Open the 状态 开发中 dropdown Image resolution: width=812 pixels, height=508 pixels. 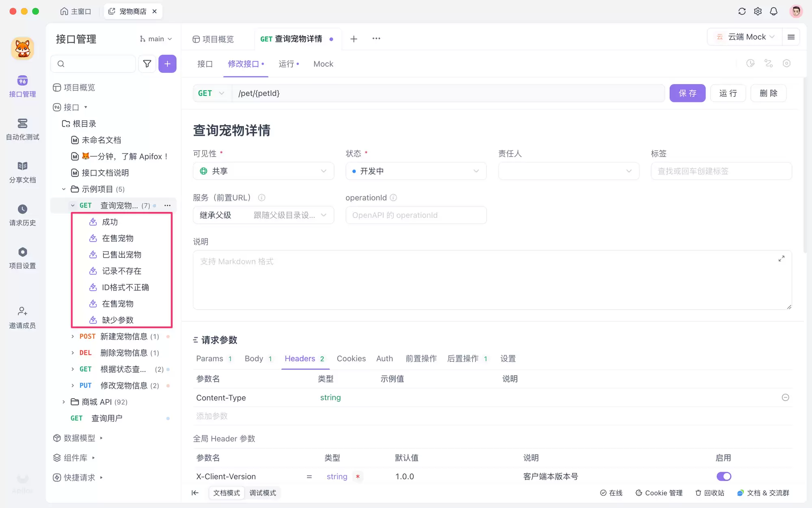click(416, 171)
